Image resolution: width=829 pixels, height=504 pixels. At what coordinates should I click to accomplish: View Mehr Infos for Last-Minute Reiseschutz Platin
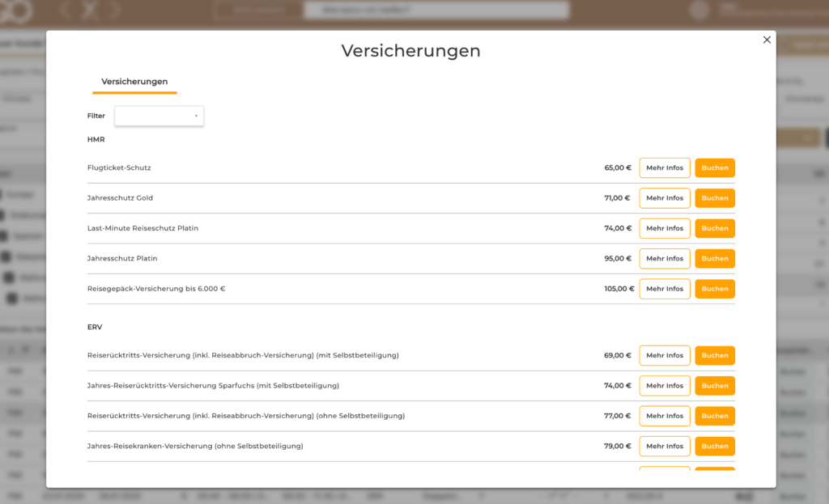pyautogui.click(x=665, y=228)
